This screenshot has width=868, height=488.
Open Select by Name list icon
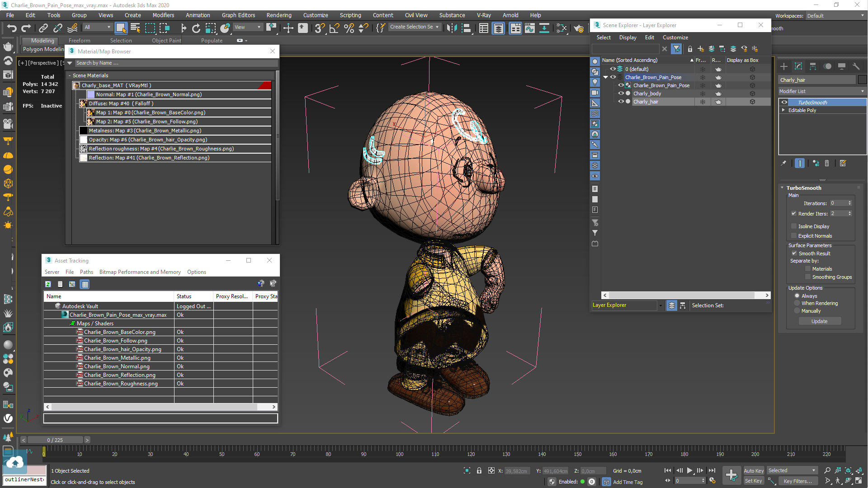135,28
